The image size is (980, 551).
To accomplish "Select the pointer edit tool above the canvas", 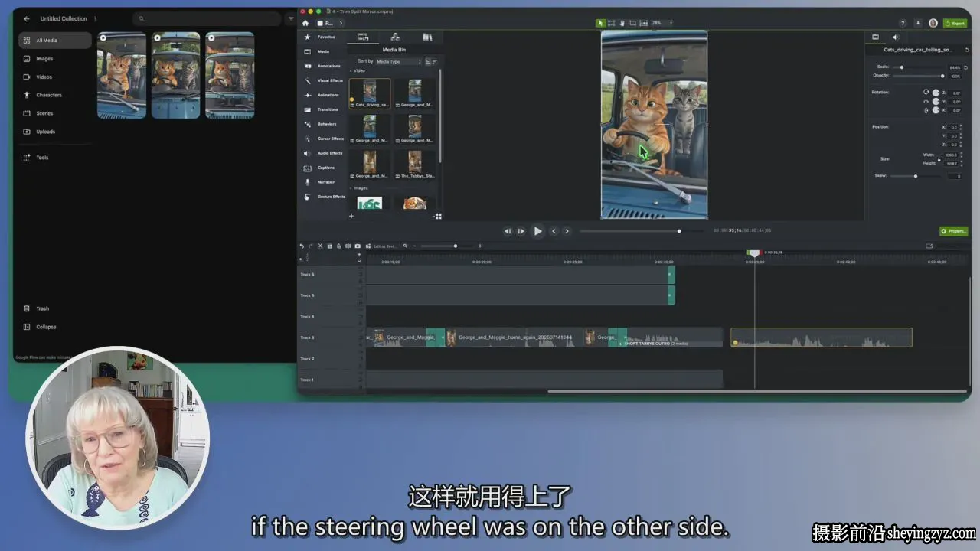I will [x=600, y=23].
